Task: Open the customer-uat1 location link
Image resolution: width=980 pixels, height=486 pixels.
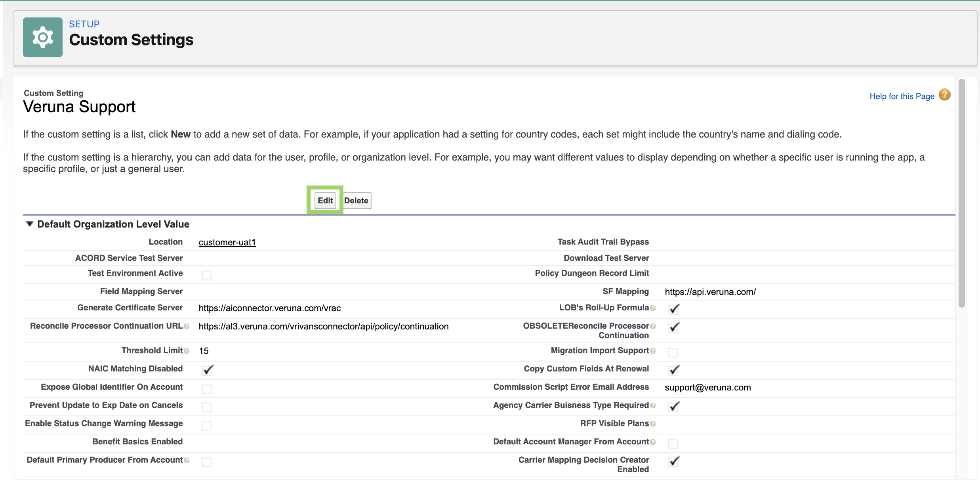Action: click(227, 242)
